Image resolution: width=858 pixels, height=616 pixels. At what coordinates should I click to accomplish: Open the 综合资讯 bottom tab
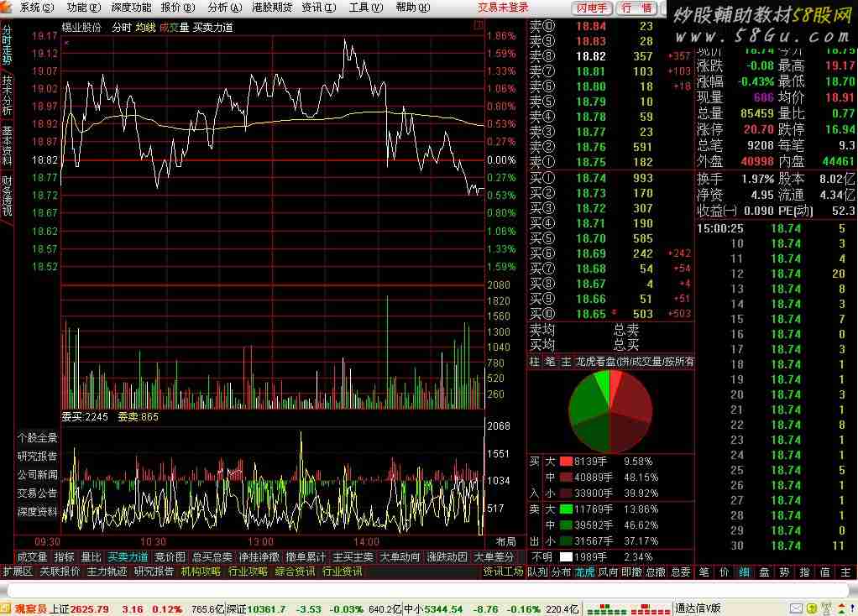(x=295, y=572)
